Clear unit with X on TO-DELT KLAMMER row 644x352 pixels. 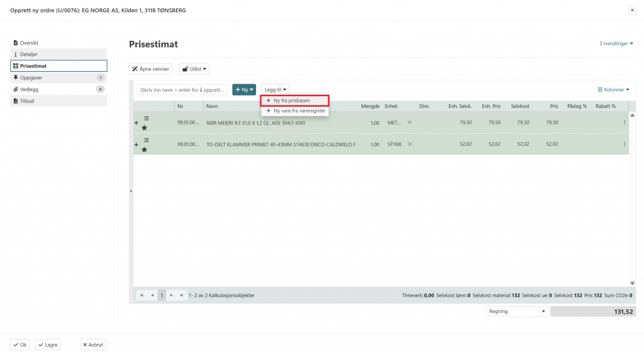click(409, 144)
